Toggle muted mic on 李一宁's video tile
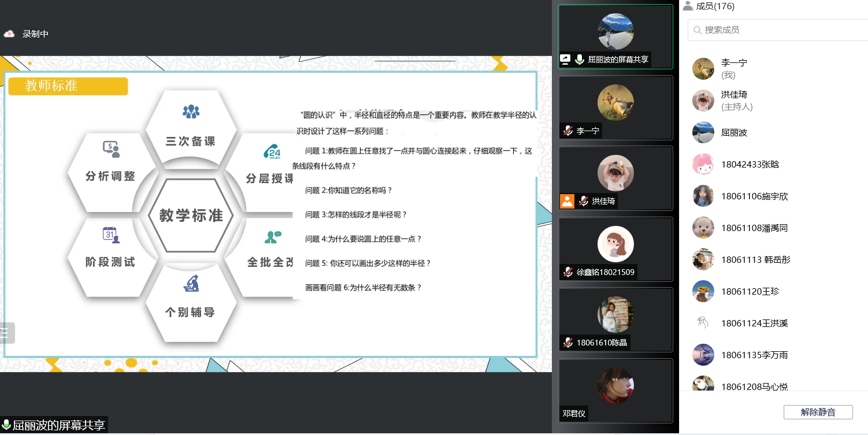Viewport: 868px width, 435px height. click(x=568, y=131)
